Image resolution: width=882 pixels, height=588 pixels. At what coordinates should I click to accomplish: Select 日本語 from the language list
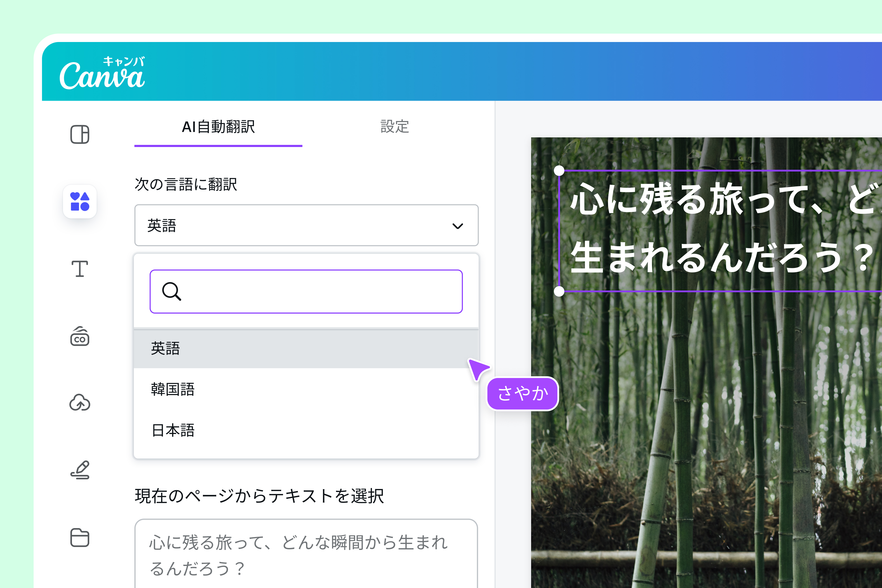click(x=306, y=430)
